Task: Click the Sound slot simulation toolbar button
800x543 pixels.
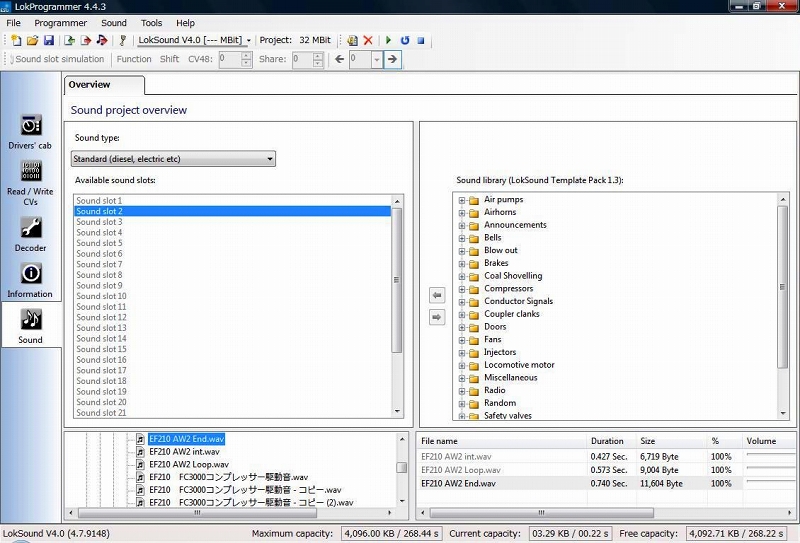Action: [x=60, y=59]
